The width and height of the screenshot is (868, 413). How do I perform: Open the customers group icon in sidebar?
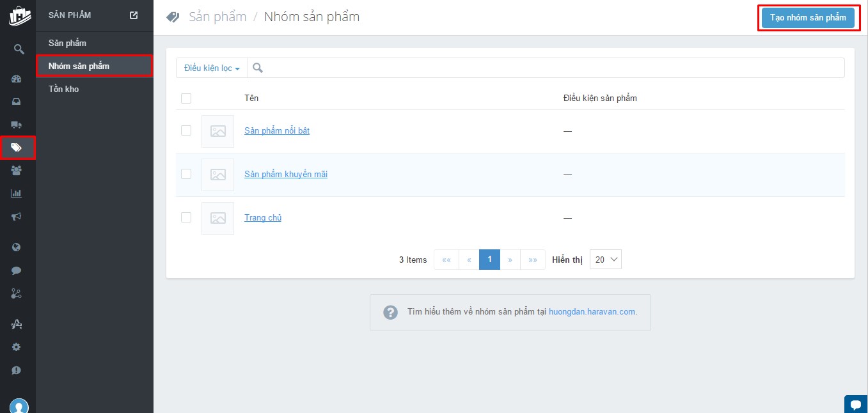[17, 171]
